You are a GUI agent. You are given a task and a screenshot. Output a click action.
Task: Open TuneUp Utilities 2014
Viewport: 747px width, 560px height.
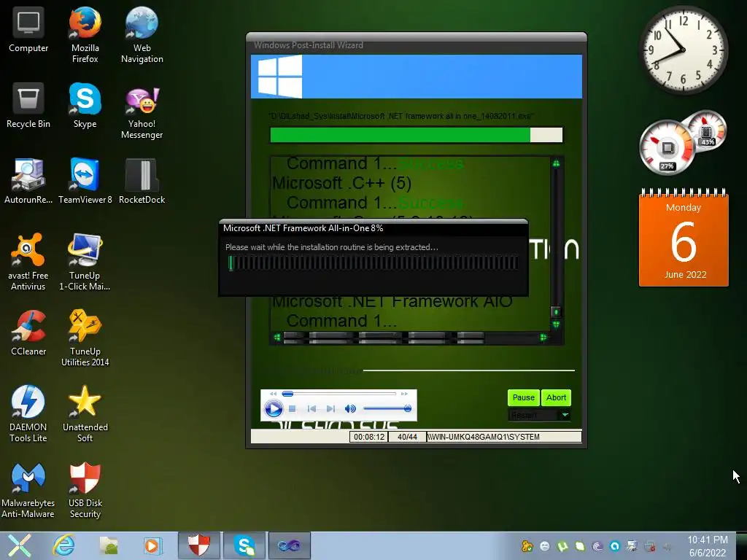click(x=85, y=338)
